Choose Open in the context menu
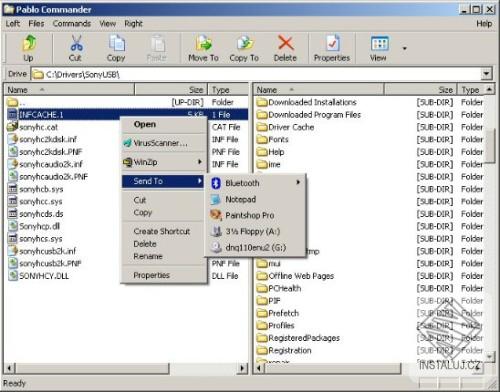This screenshot has height=392, width=500. pos(163,124)
